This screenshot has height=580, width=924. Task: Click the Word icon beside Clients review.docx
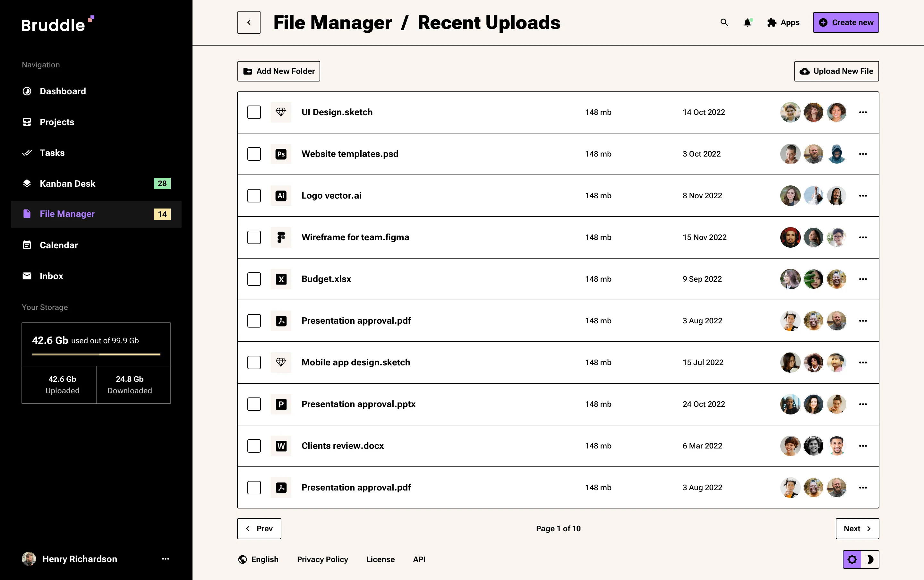pos(281,445)
